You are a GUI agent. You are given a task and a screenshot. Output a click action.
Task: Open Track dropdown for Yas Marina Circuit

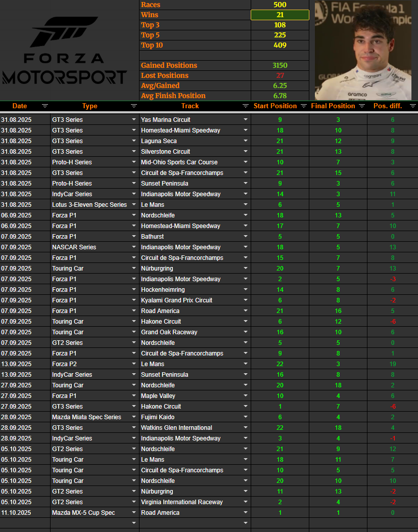tap(246, 119)
